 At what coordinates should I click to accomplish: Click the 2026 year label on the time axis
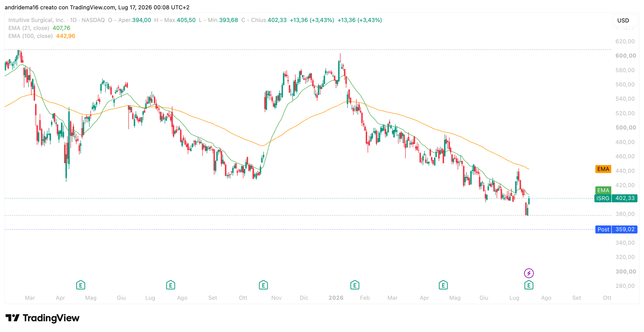coord(336,298)
